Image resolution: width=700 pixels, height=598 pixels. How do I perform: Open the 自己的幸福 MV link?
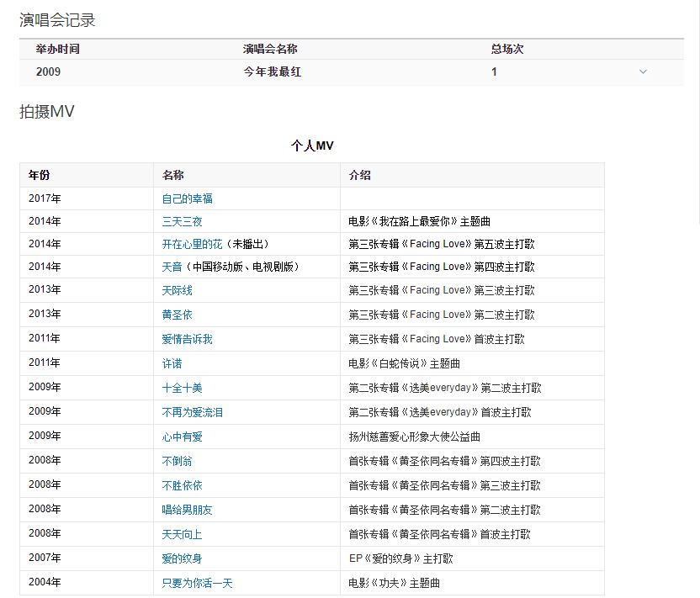(x=187, y=198)
